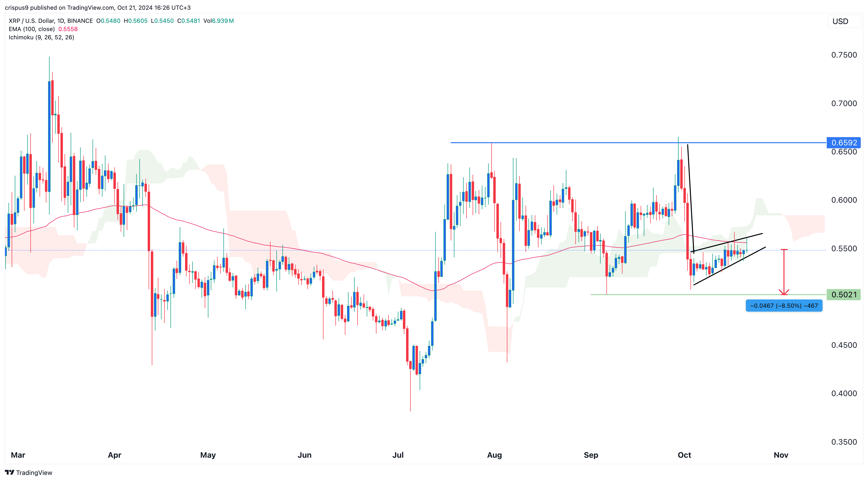Click the 0.6000 price axis label
The width and height of the screenshot is (868, 481).
point(844,200)
